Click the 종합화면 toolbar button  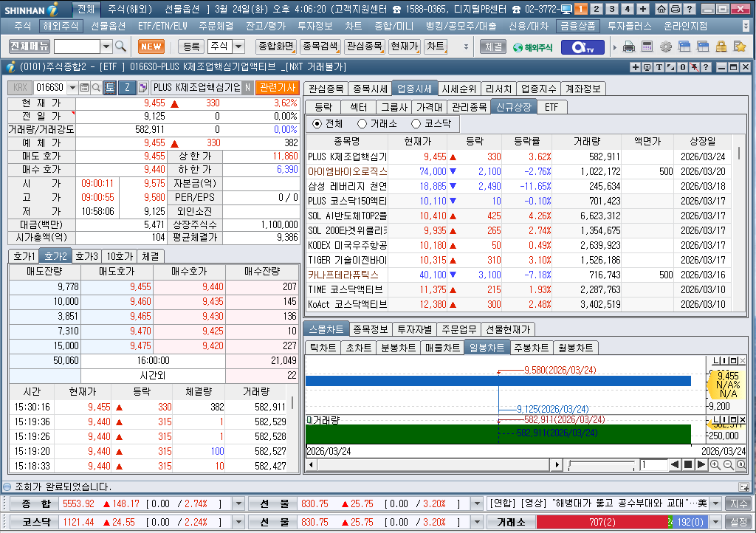[x=276, y=47]
